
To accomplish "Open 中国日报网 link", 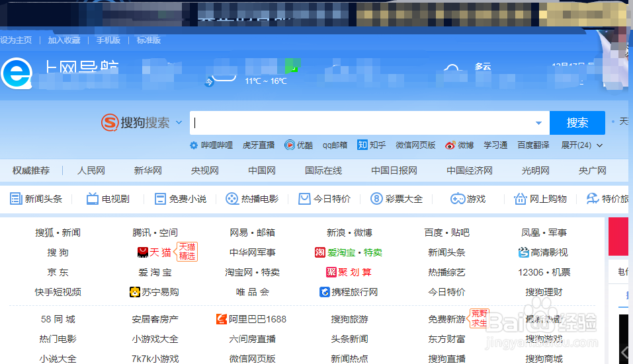I will tap(394, 170).
